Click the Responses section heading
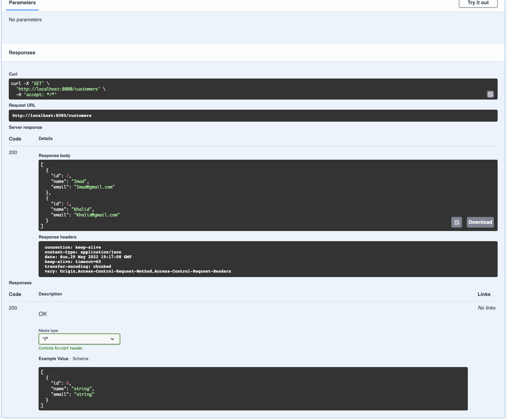The image size is (508, 420). 22,52
